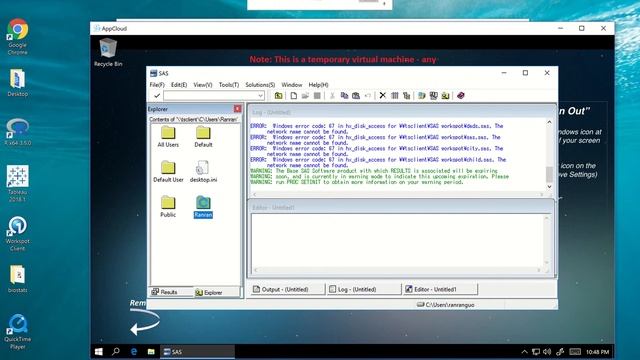
Task: Open the Tableau 2018.1 desktop shortcut
Action: (x=18, y=184)
